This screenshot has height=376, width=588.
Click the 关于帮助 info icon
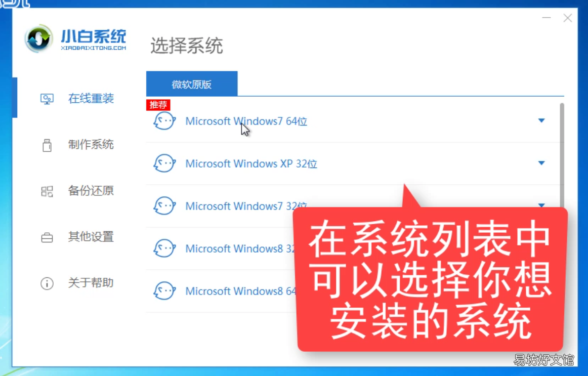pyautogui.click(x=47, y=283)
